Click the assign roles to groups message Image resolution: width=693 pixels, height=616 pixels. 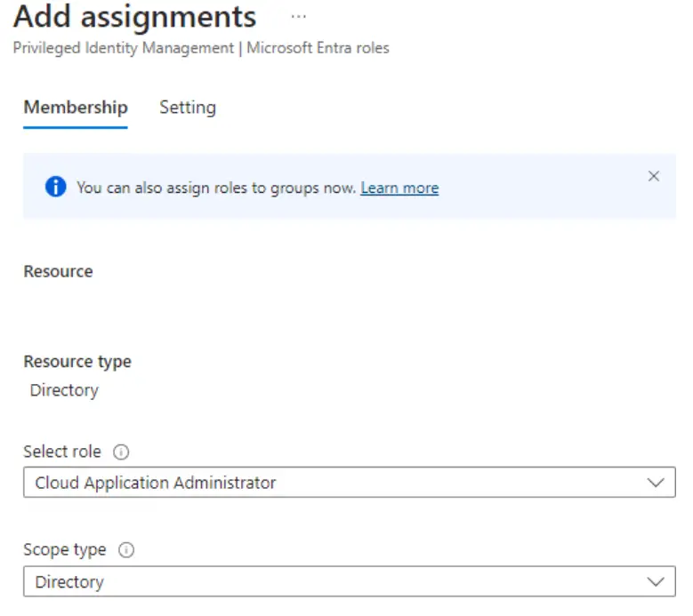coord(216,188)
